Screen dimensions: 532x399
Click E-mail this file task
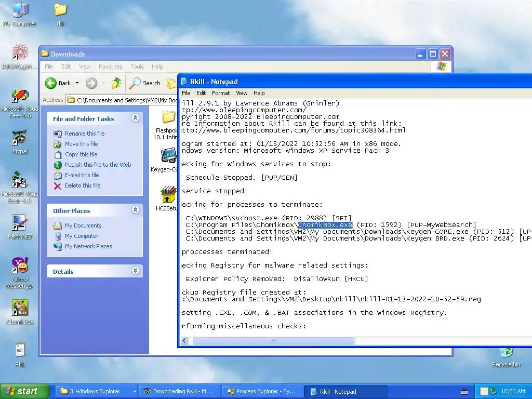[x=82, y=175]
